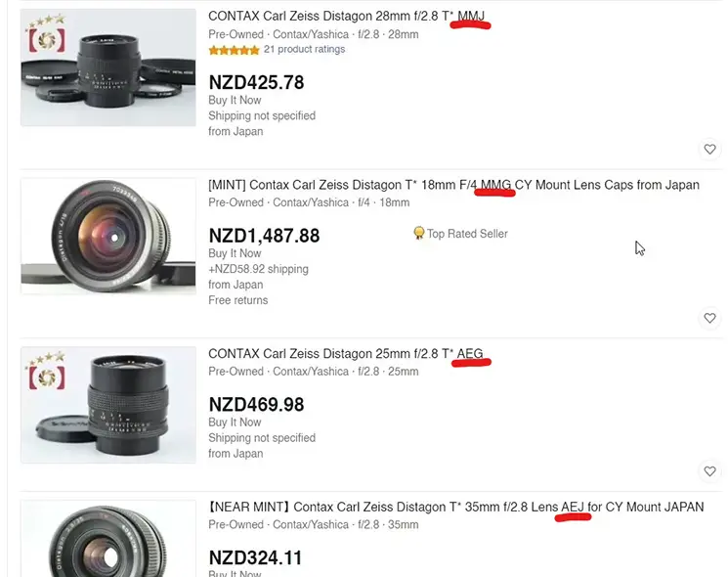Image resolution: width=728 pixels, height=577 pixels.
Task: View the 21 product ratings
Action: [x=305, y=50]
